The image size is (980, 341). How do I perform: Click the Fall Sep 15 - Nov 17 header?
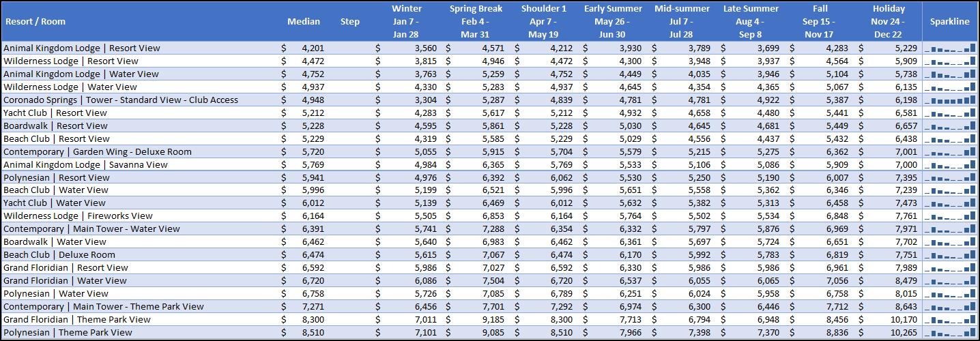(820, 21)
